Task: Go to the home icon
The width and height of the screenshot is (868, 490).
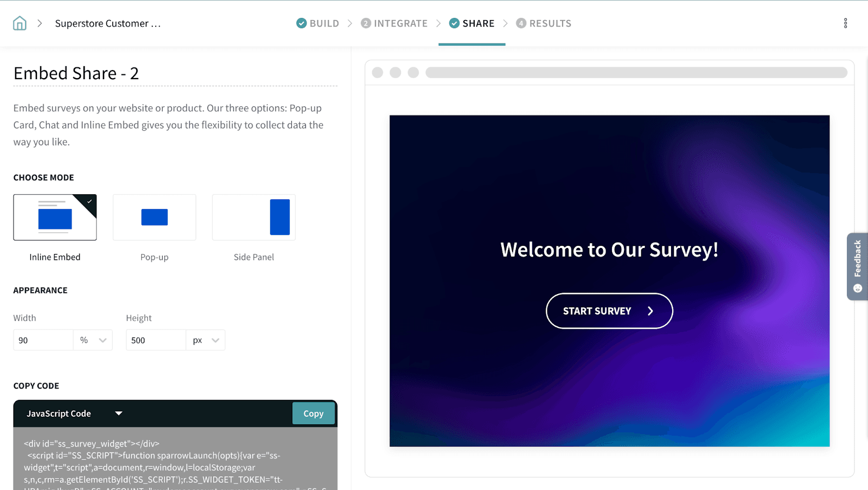Action: [20, 23]
